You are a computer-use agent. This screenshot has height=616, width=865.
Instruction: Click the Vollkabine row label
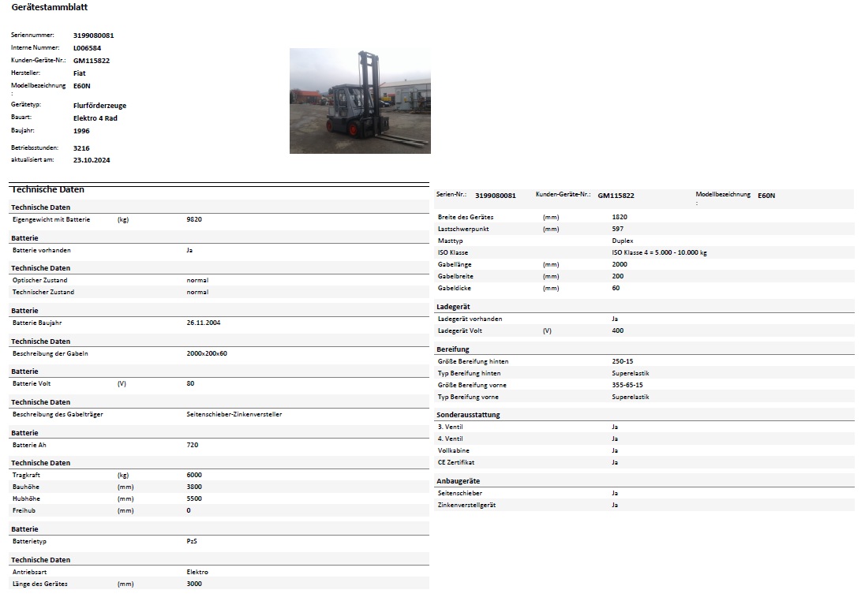[x=454, y=450]
